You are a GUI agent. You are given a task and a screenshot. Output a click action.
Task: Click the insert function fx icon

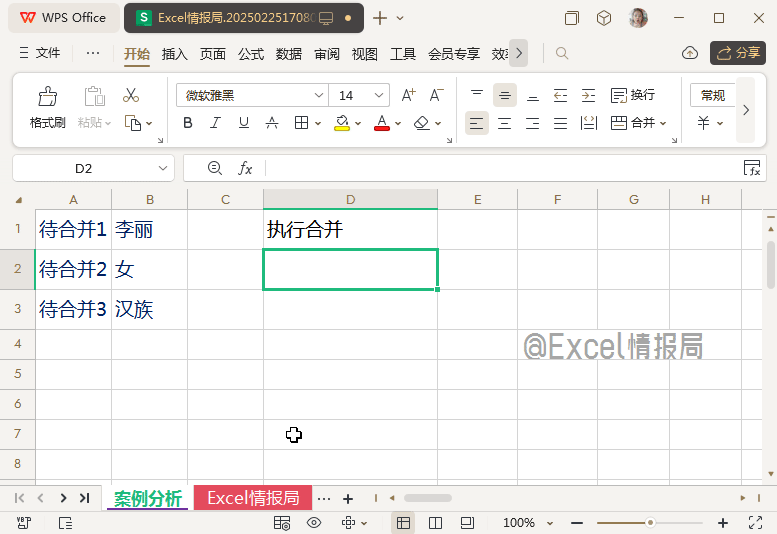click(x=245, y=168)
